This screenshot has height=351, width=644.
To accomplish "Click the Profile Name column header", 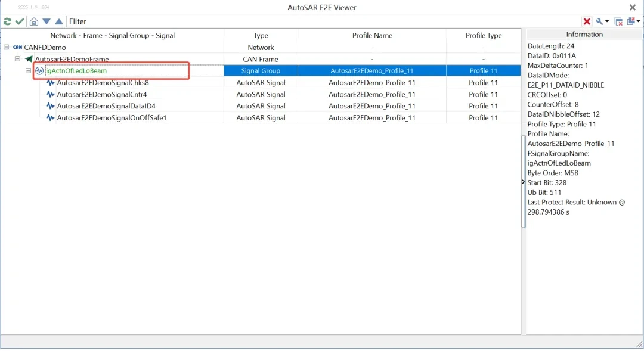I will click(372, 35).
